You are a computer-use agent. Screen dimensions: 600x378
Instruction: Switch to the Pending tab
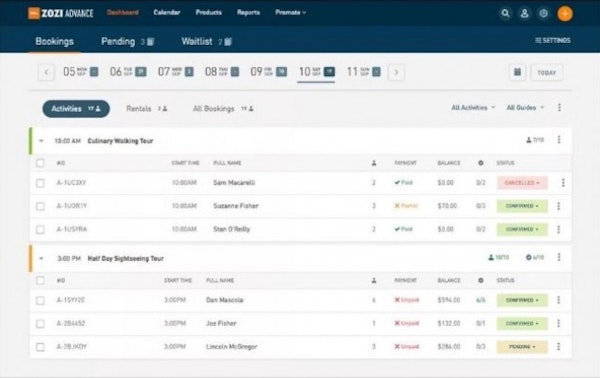118,41
